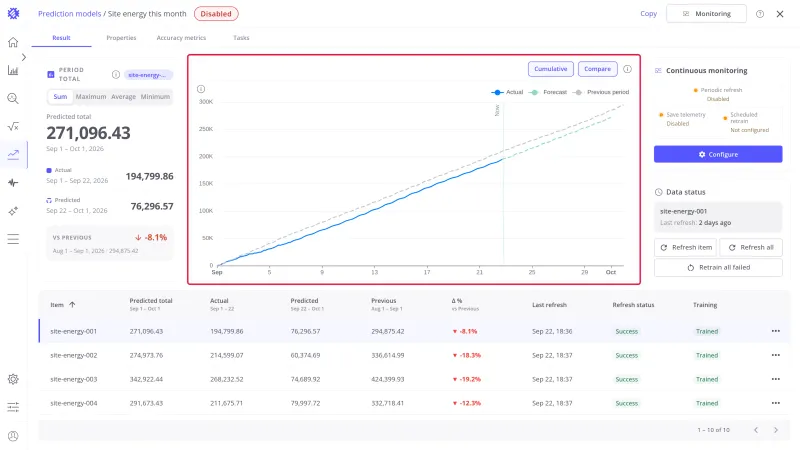Toggle the Compare chart mode
800x450 pixels.
(x=597, y=69)
